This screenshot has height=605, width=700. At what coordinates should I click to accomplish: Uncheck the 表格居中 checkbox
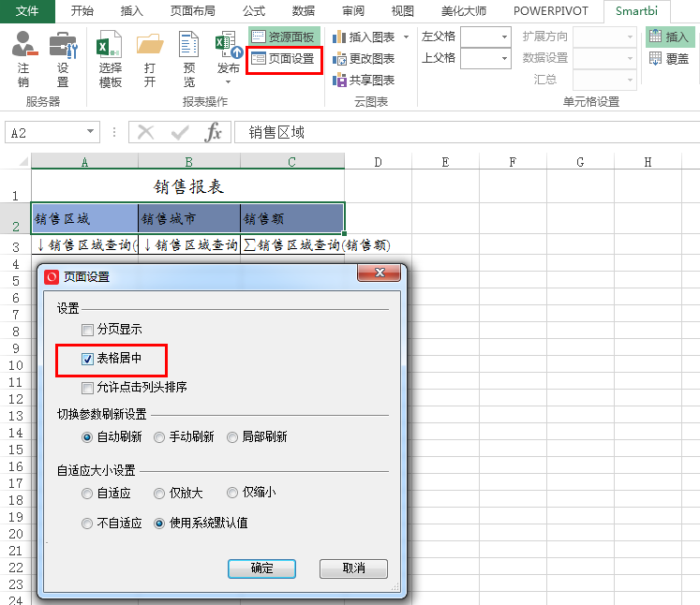pyautogui.click(x=87, y=359)
